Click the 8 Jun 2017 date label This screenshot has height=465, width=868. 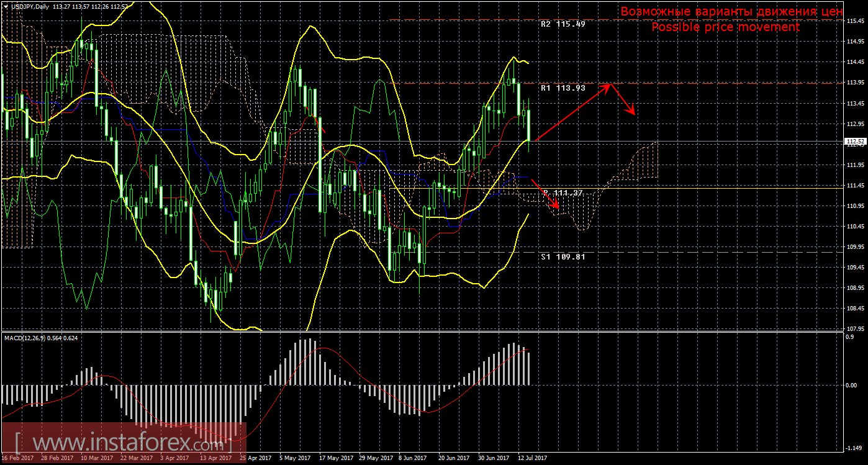[x=414, y=458]
